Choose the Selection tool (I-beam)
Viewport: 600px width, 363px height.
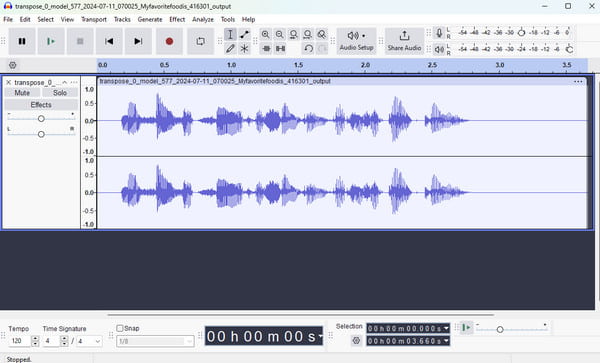230,34
